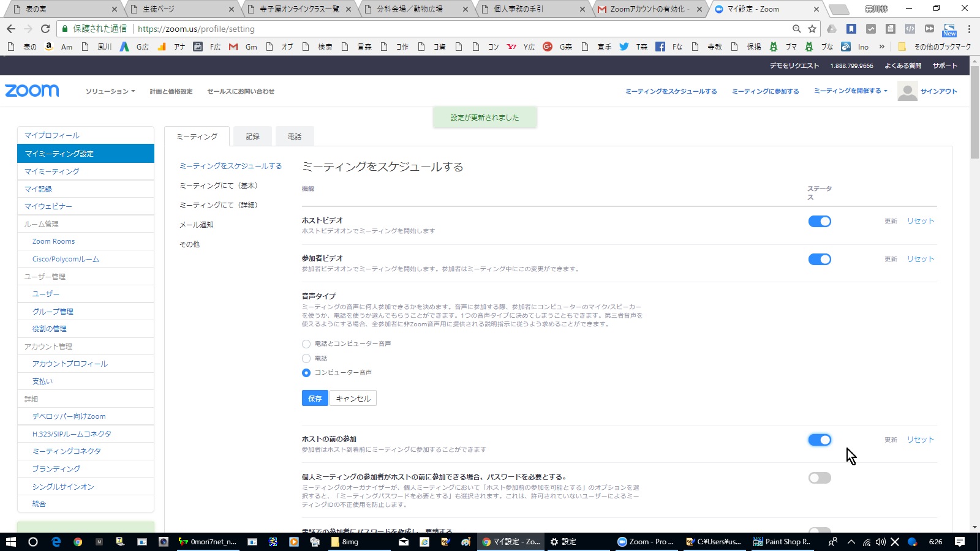Image resolution: width=980 pixels, height=551 pixels.
Task: Click the browser address bar URL
Action: [196, 29]
